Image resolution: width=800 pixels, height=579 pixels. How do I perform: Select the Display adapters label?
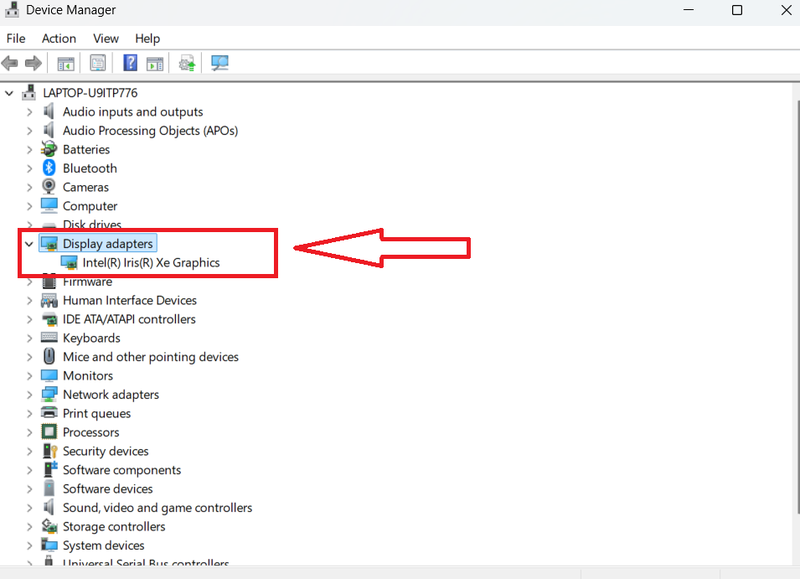108,244
